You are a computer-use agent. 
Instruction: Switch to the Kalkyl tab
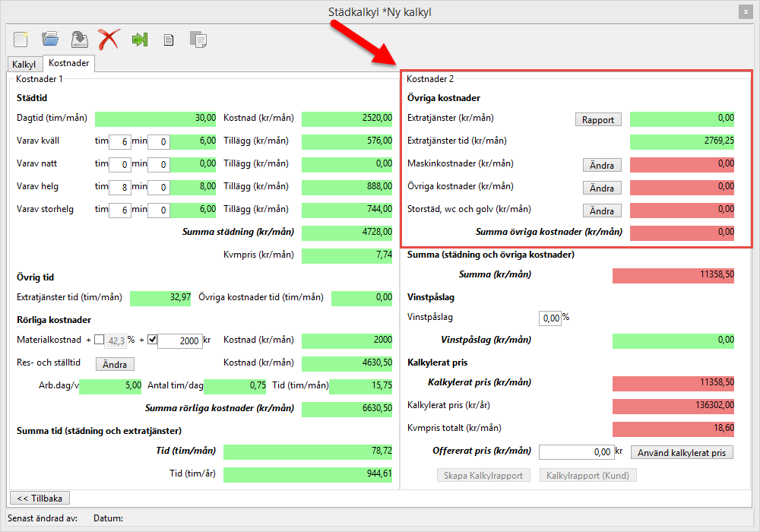tap(24, 65)
